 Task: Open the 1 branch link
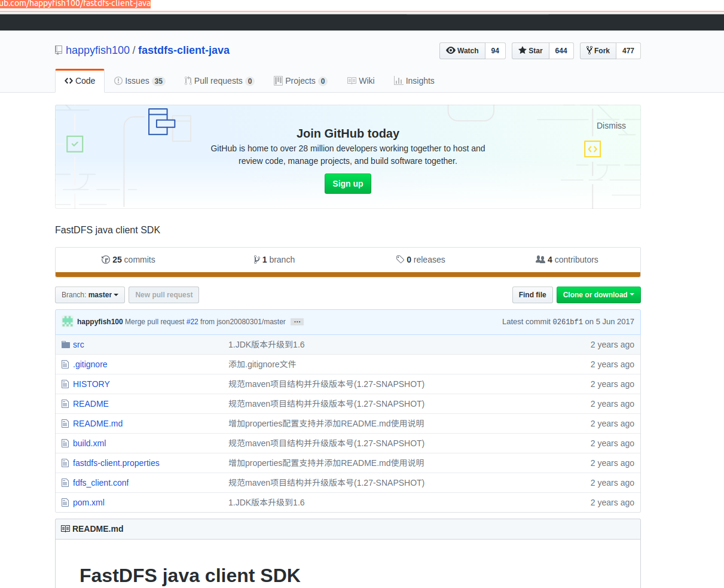[274, 260]
